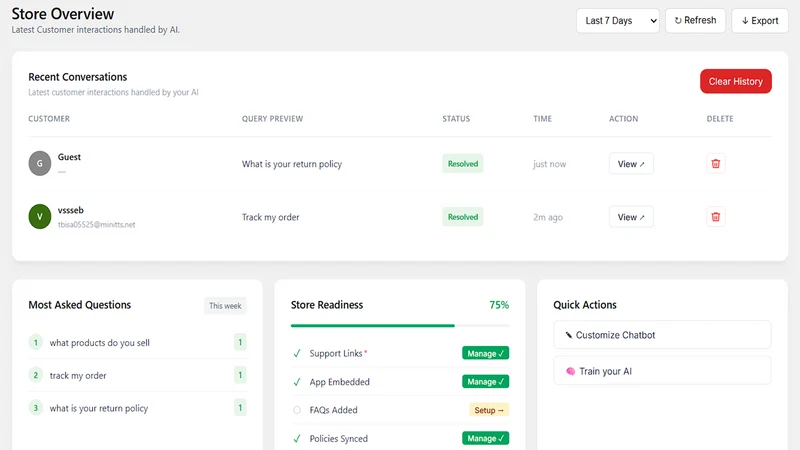
Task: Click the 'track my order' most asked question
Action: [x=78, y=376]
